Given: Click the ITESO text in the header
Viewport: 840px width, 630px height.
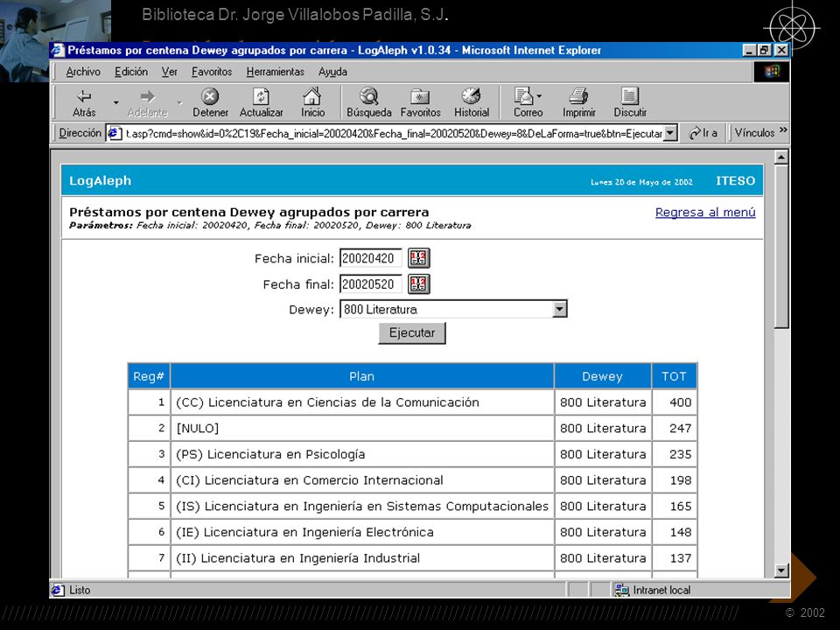Looking at the screenshot, I should pyautogui.click(x=736, y=181).
